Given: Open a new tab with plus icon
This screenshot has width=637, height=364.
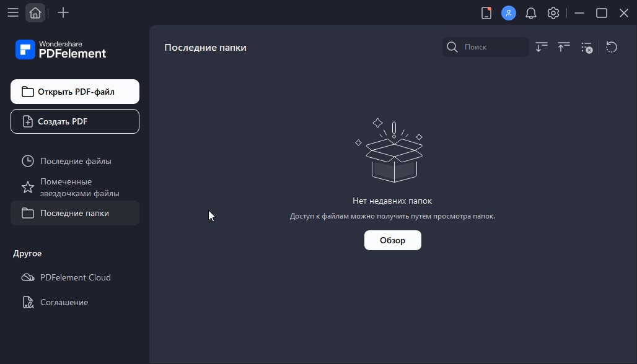Looking at the screenshot, I should pyautogui.click(x=63, y=13).
